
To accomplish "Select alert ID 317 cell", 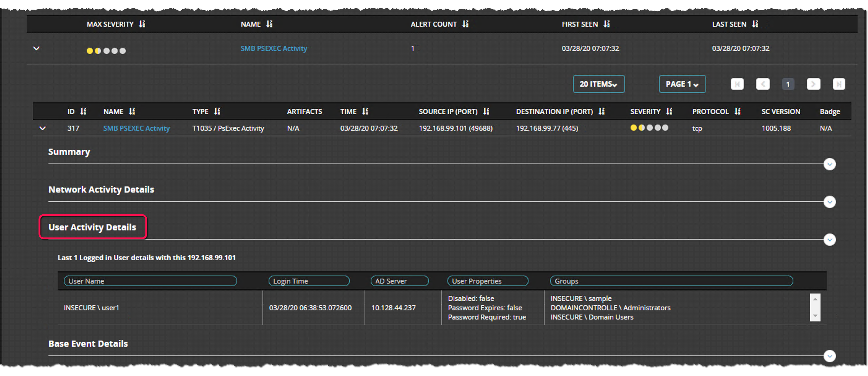I will [x=73, y=128].
